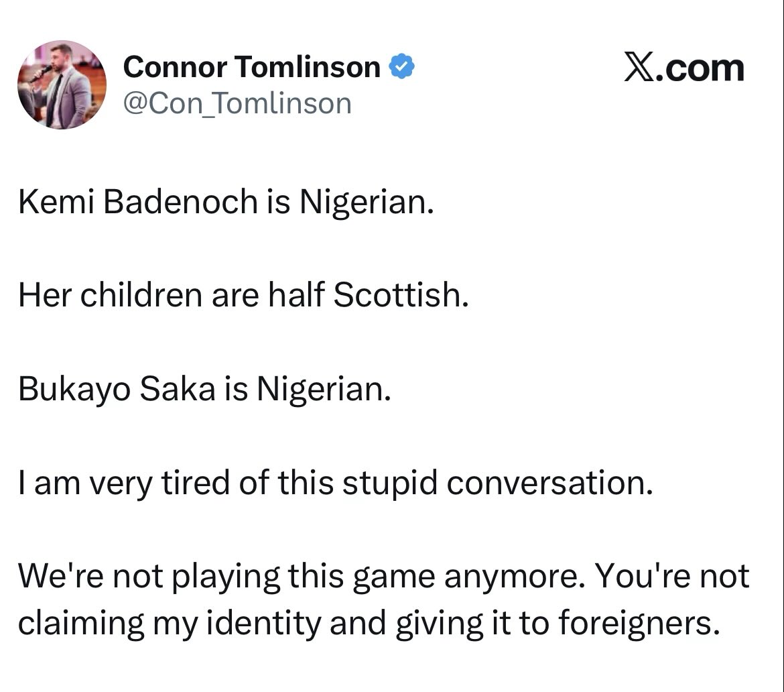784x692 pixels.
Task: Click the name 'Bukayo Saka' in the tweet
Action: [x=117, y=390]
